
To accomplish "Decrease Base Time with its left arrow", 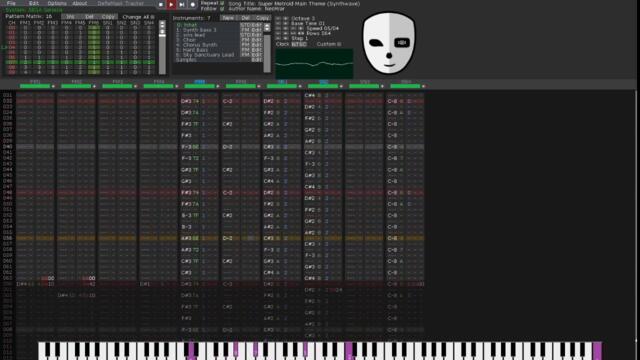I will [x=278, y=23].
